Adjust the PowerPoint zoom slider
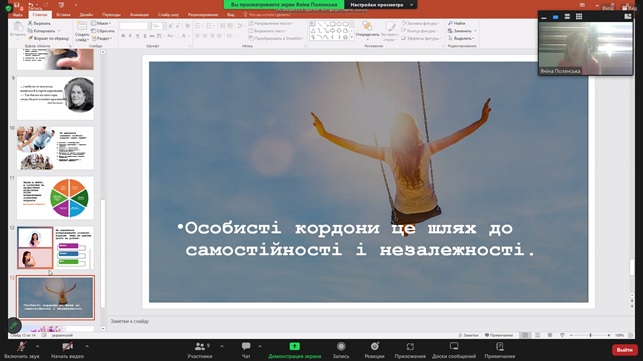Image resolution: width=643 pixels, height=361 pixels. tap(591, 335)
